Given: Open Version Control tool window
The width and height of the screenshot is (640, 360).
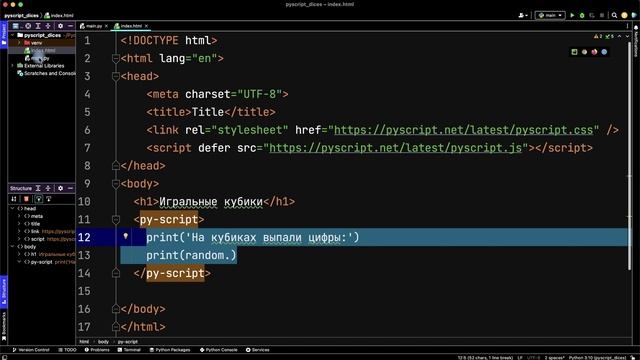Looking at the screenshot, I should [x=31, y=350].
